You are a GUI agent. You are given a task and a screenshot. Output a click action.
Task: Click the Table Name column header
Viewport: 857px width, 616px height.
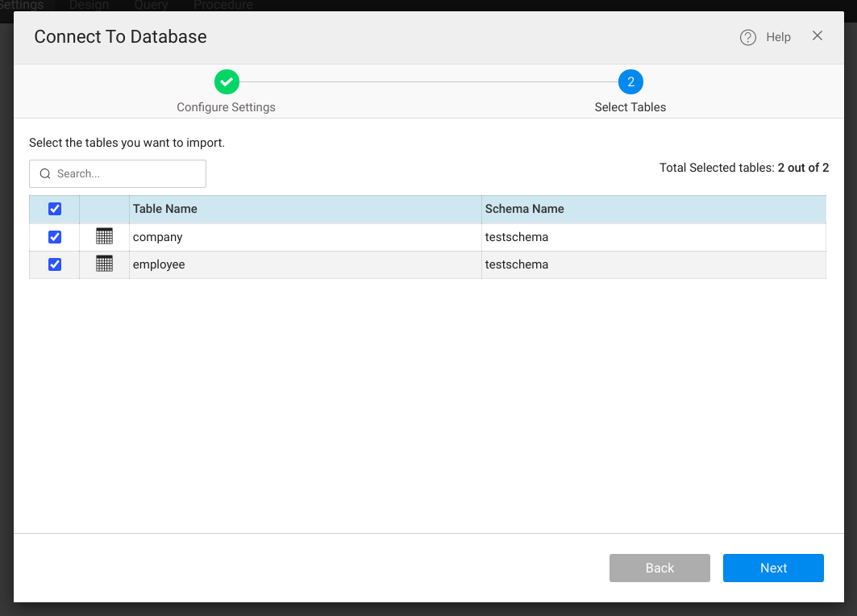[165, 209]
